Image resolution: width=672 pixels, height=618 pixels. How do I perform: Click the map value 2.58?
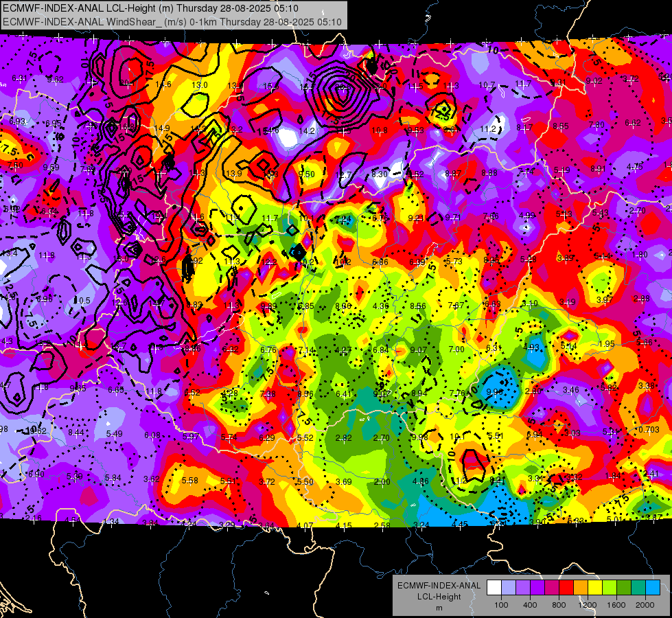pyautogui.click(x=382, y=525)
